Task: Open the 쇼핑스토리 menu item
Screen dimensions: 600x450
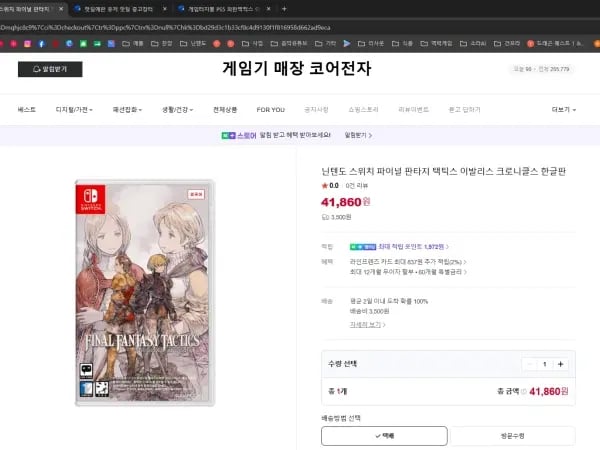Action: pyautogui.click(x=363, y=109)
